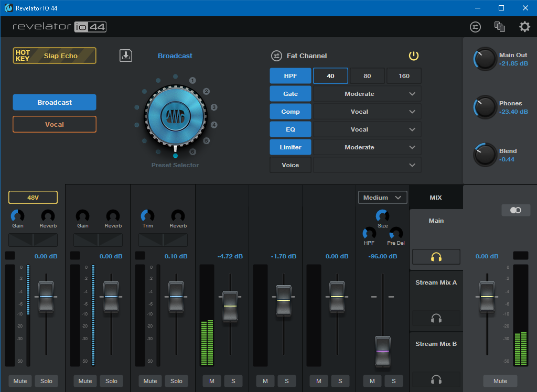Mute channel one
Image resolution: width=537 pixels, height=392 pixels.
click(20, 380)
